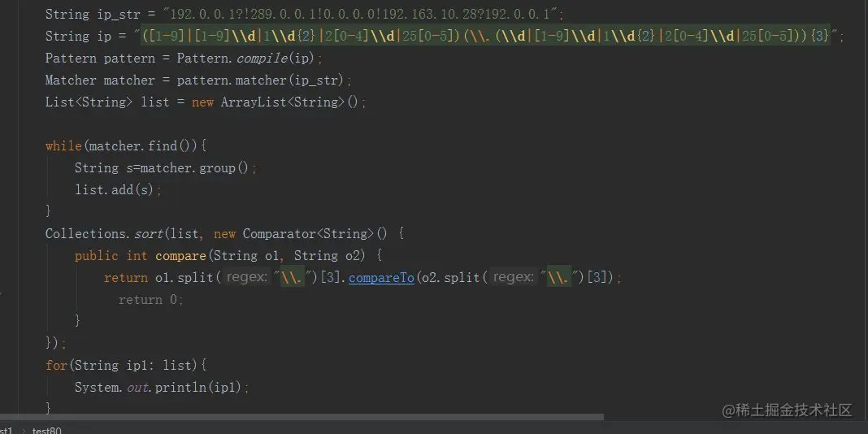Click the 'System.out.println(ip1);' line
The height and width of the screenshot is (434, 868).
coord(163,388)
